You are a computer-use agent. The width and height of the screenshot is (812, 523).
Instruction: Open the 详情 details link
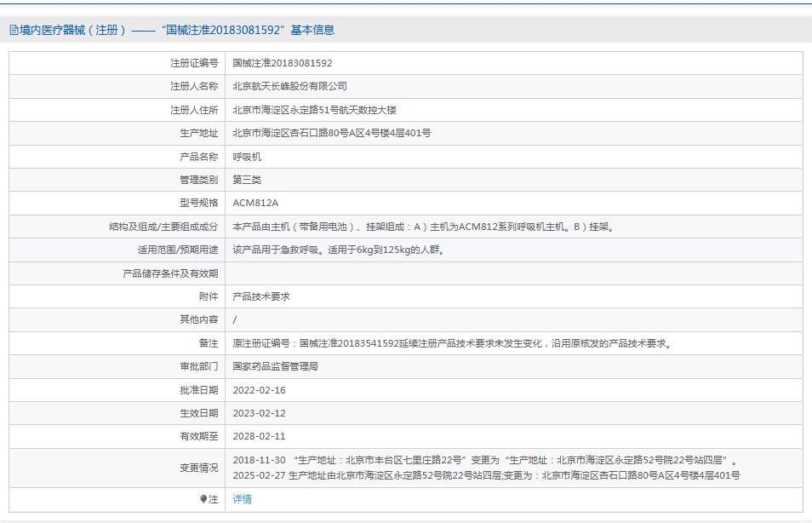[x=242, y=499]
